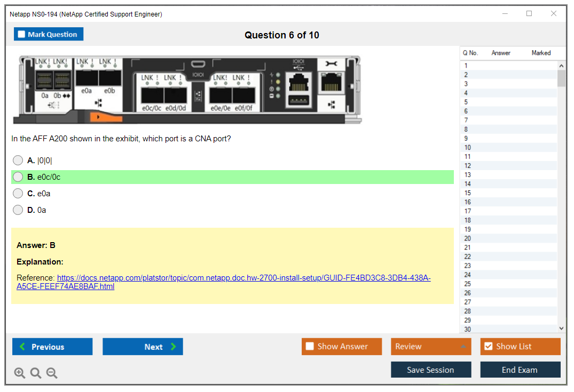574x392 pixels.
Task: Select answer option A radio button
Action: pos(18,161)
